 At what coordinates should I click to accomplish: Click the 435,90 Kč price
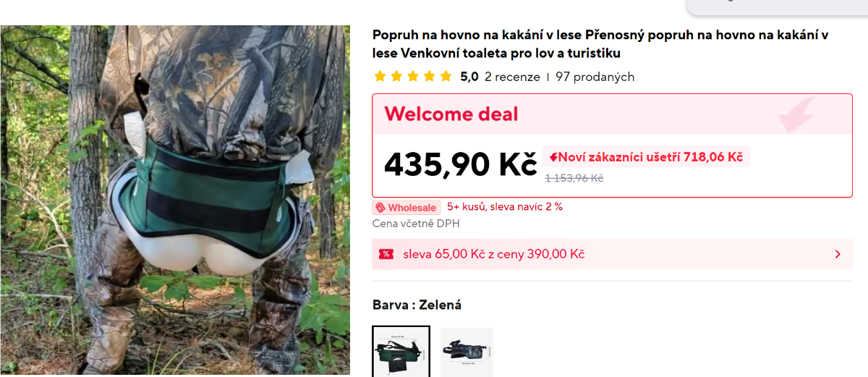461,165
